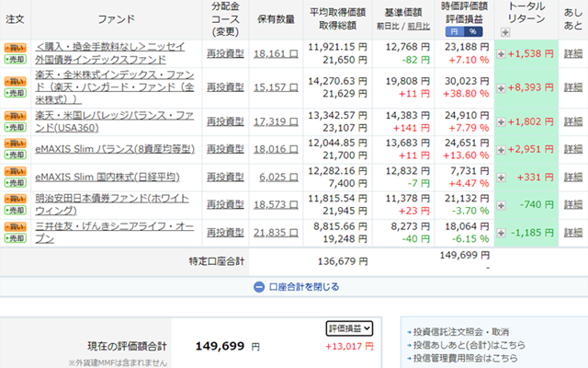
Task: Click the plus icon beside -740 円 return
Action: [502, 203]
